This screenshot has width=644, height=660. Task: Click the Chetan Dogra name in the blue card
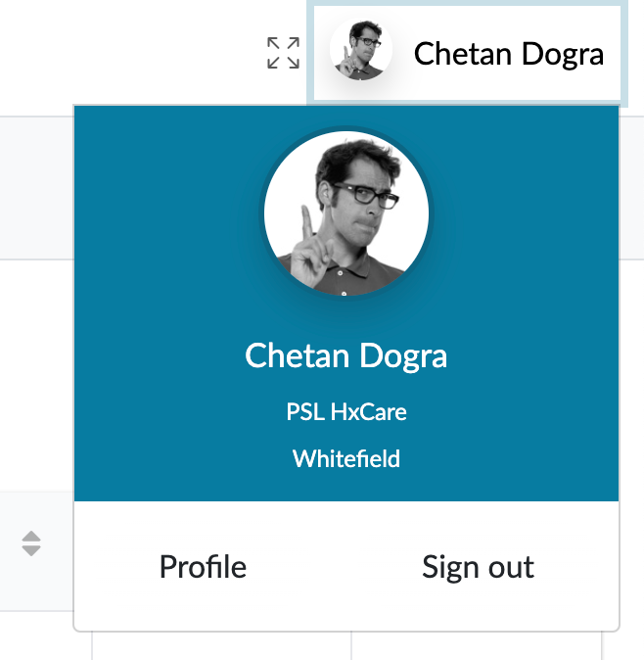coord(345,355)
